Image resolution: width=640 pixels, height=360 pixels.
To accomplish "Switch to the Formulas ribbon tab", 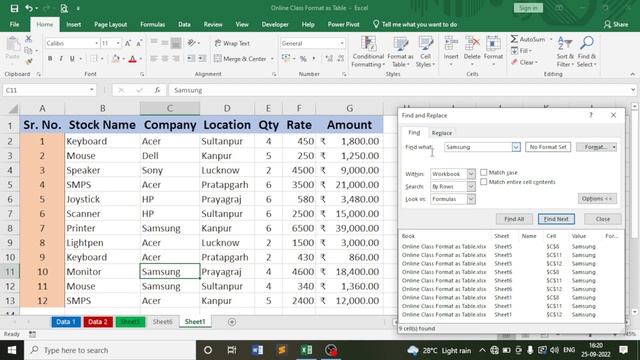I will pos(152,24).
